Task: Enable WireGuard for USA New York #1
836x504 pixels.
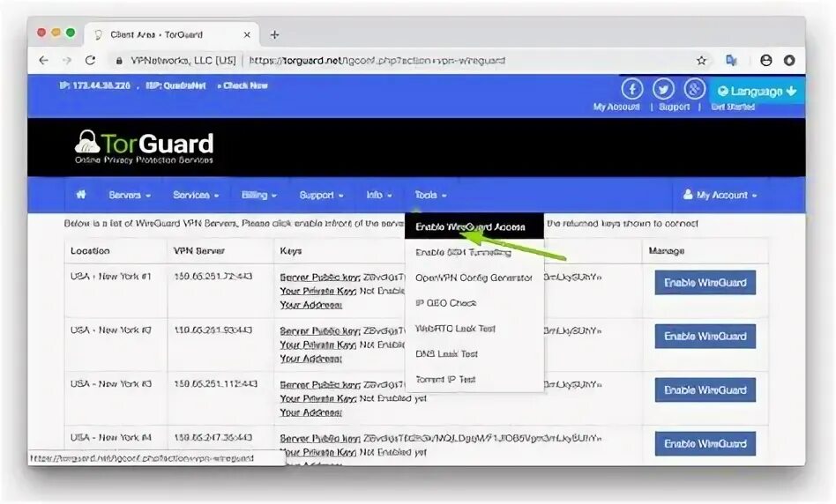Action: pos(705,282)
